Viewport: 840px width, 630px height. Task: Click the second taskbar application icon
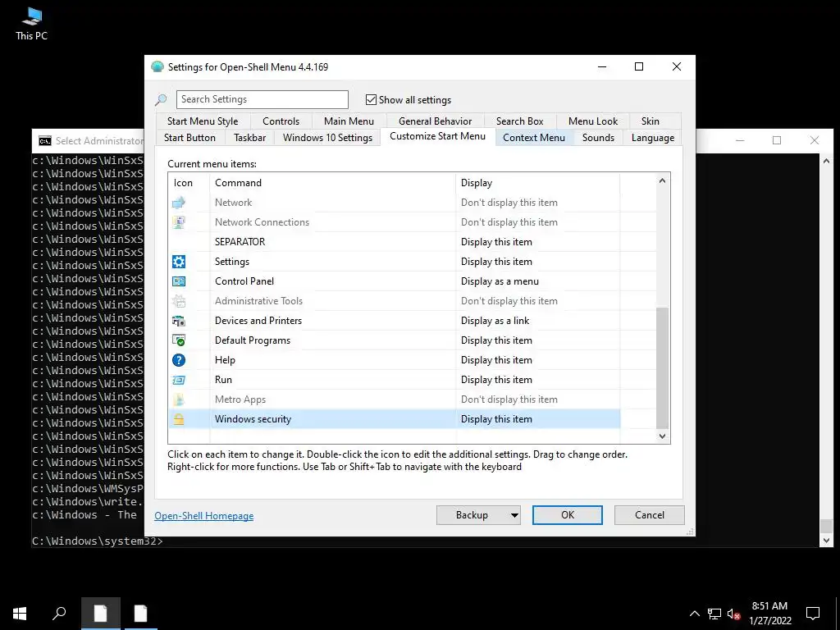pos(141,614)
